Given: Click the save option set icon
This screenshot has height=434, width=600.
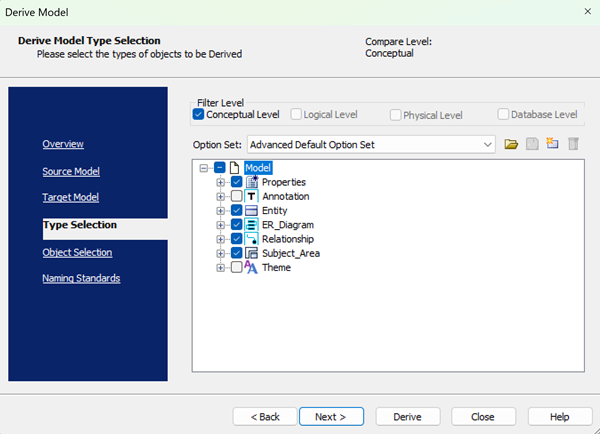Looking at the screenshot, I should [x=532, y=145].
